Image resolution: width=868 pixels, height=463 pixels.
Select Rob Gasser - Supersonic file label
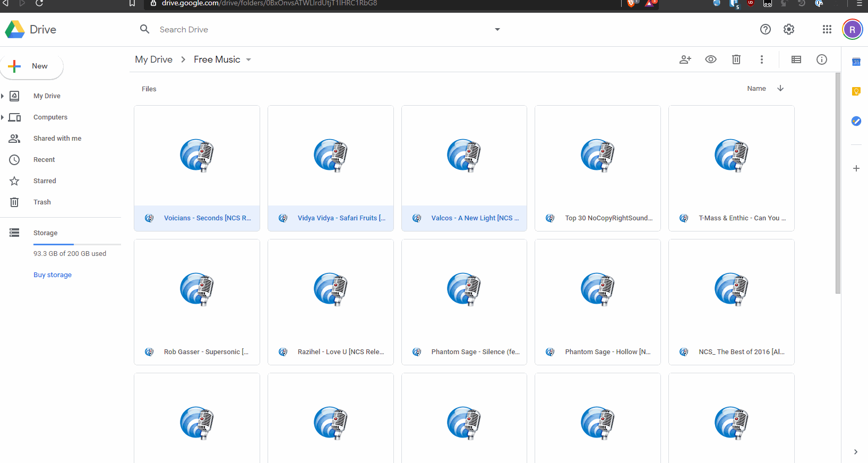point(206,352)
